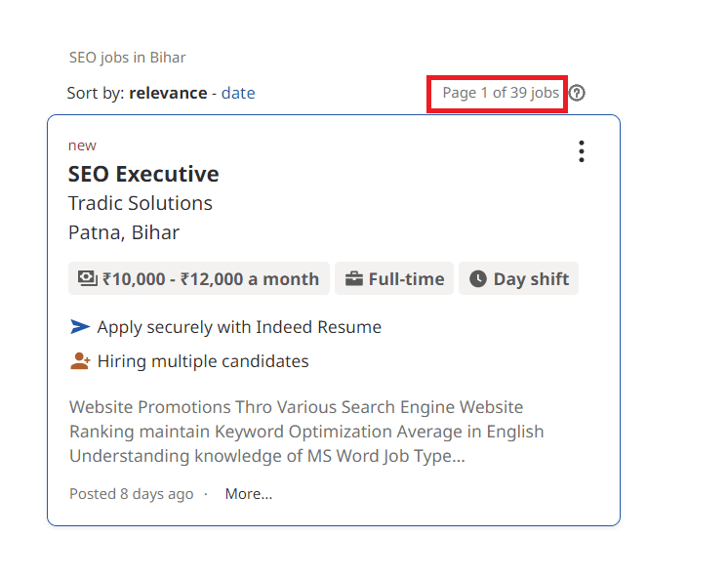Image resolution: width=728 pixels, height=579 pixels.
Task: Click the More... link
Action: [249, 493]
